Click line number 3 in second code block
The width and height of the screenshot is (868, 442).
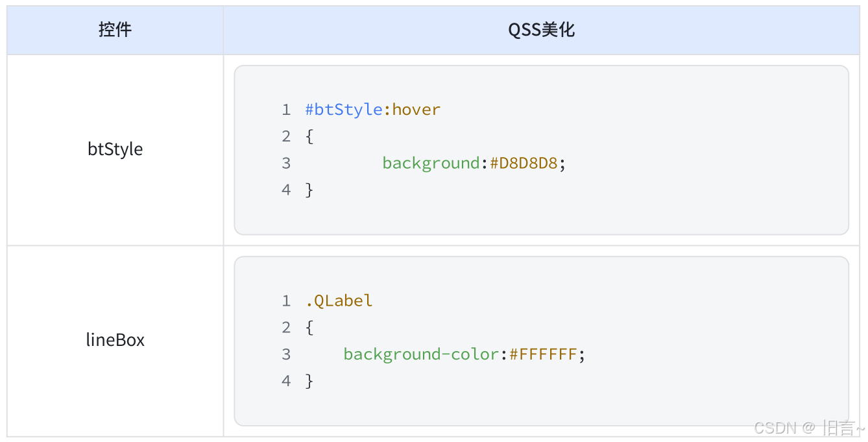[x=286, y=354]
